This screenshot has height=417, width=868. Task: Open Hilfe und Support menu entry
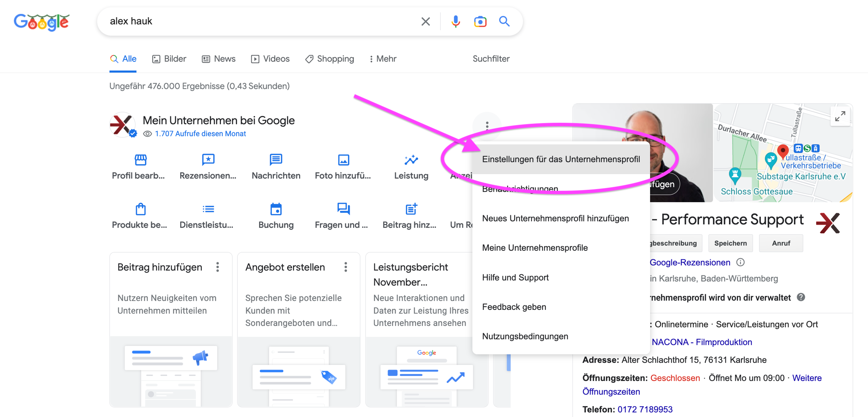point(561,277)
